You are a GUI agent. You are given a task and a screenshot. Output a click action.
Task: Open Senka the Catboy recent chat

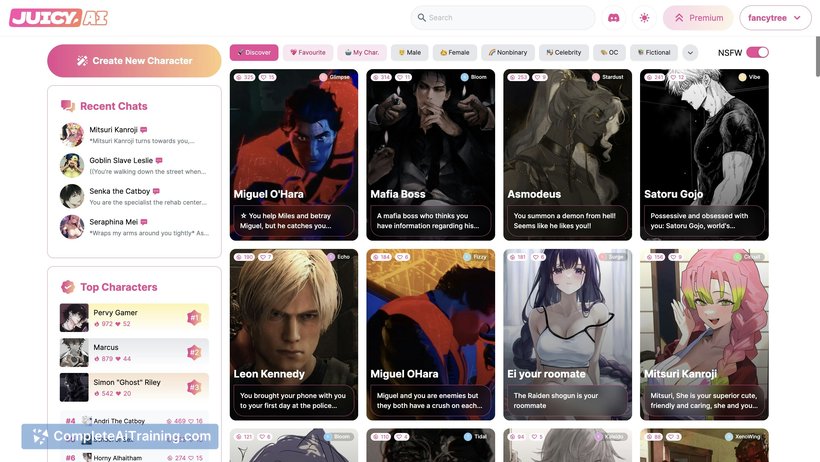(x=134, y=196)
